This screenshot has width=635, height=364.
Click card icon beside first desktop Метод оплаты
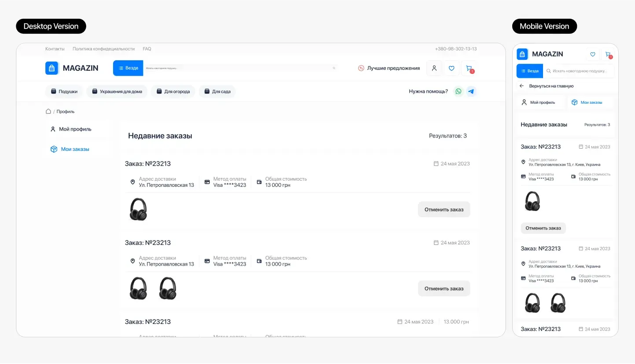click(x=207, y=182)
